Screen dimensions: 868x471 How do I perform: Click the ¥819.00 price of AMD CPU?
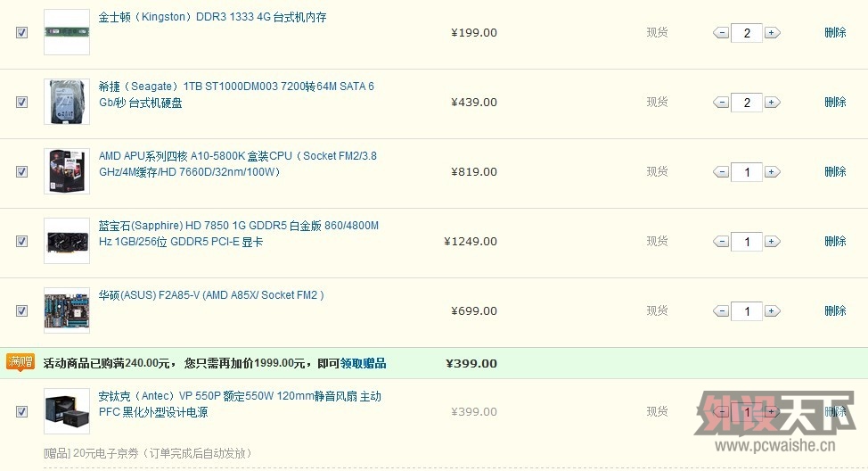[x=474, y=172]
